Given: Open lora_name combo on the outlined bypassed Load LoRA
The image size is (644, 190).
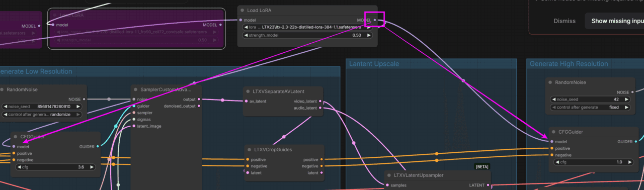Looking at the screenshot, I should [136, 32].
